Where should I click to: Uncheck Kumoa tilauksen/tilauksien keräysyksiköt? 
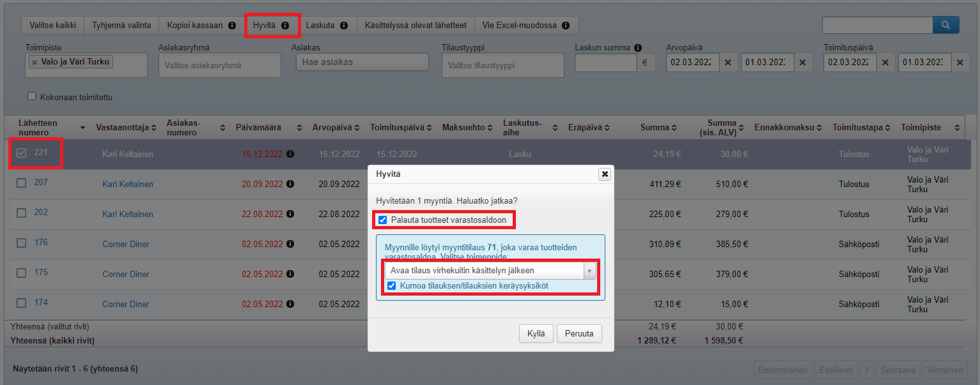point(391,285)
